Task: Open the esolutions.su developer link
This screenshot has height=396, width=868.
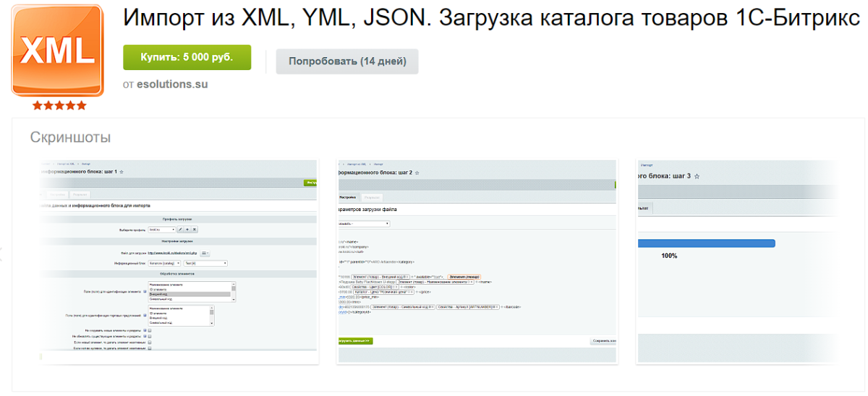Action: pos(172,85)
